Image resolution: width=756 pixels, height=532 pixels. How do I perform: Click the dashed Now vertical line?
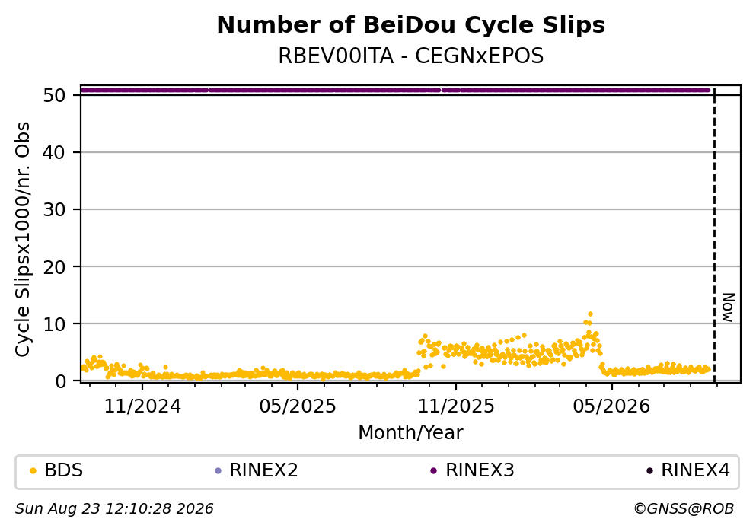coord(714,235)
